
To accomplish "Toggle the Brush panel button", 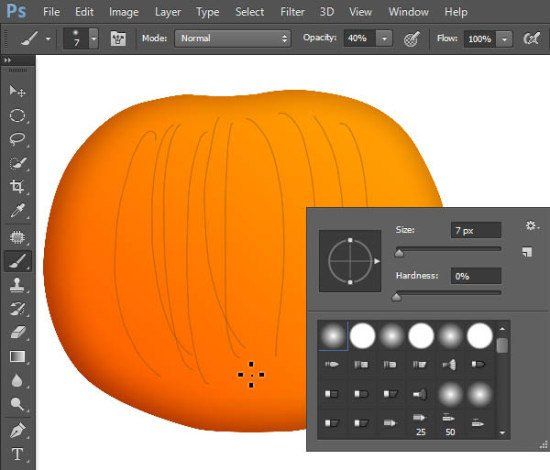I will pyautogui.click(x=118, y=38).
